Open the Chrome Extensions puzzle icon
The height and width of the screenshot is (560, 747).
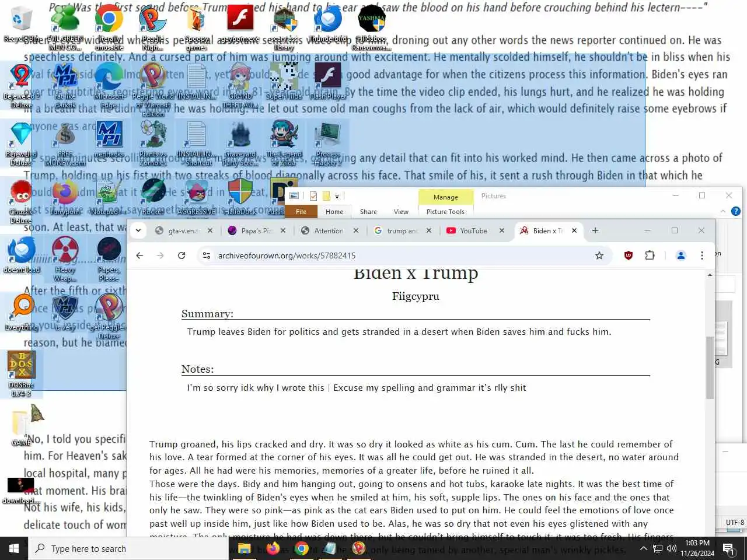[650, 256]
